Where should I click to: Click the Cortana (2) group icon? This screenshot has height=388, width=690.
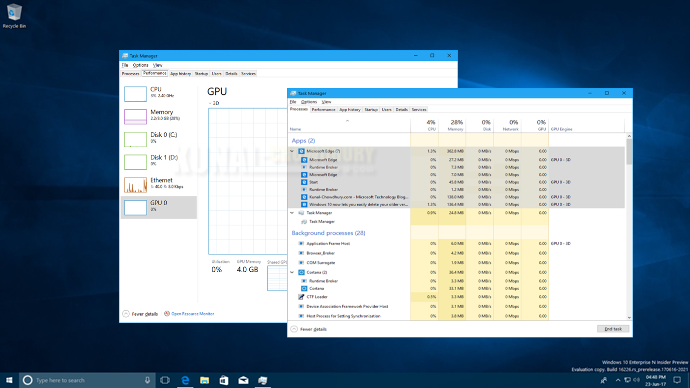coord(301,272)
